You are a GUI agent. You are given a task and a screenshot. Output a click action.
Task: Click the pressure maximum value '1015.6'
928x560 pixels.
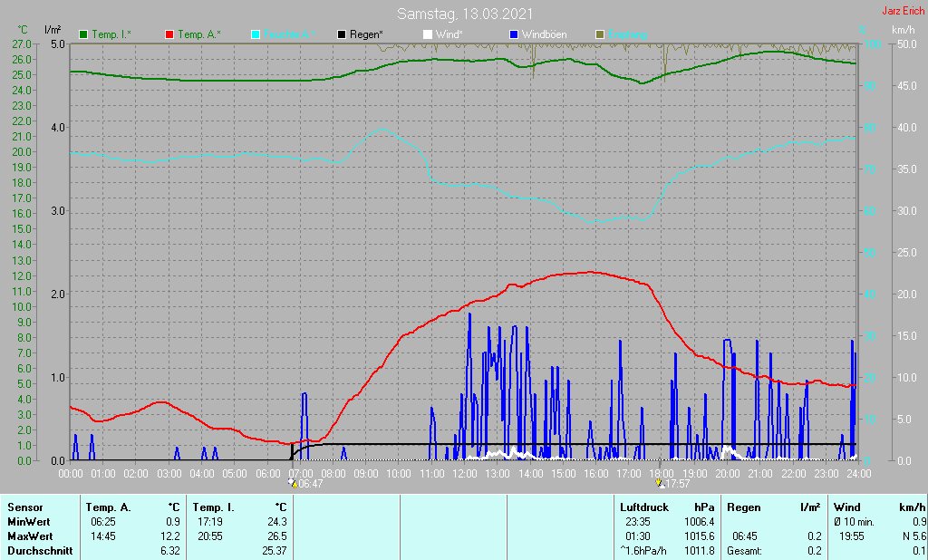[x=700, y=536]
